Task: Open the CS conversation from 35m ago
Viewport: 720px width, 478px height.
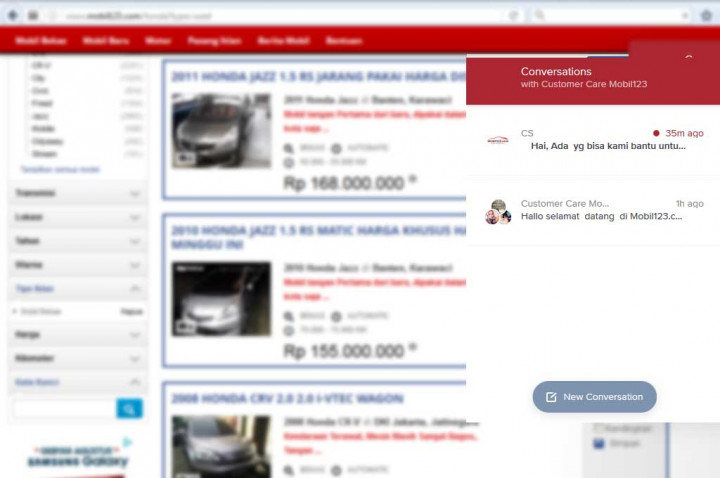Action: point(593,140)
